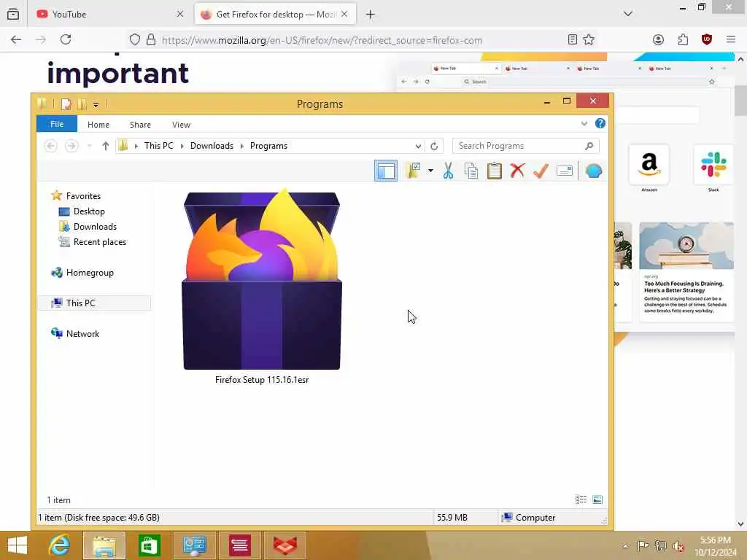Bookmark this page with the star

589,39
